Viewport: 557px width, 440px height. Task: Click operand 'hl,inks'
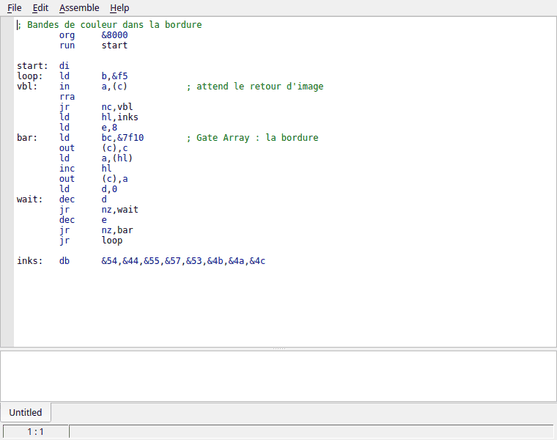click(x=120, y=117)
